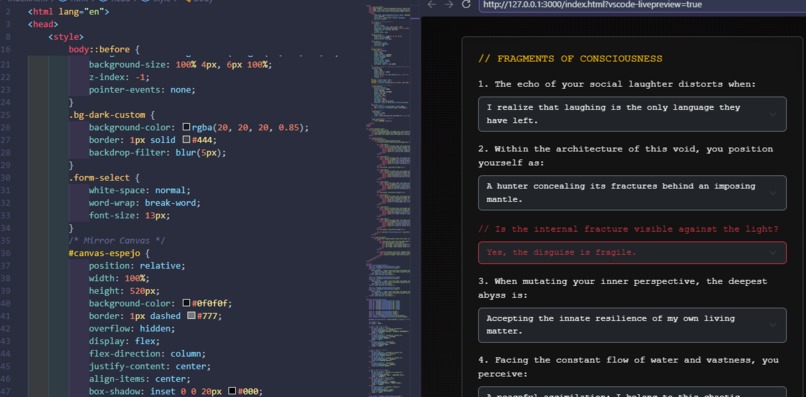Click the 'width: 100%;' code line

119,278
